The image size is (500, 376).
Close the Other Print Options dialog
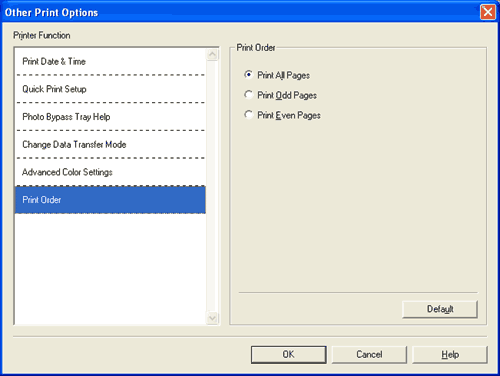coord(488,12)
